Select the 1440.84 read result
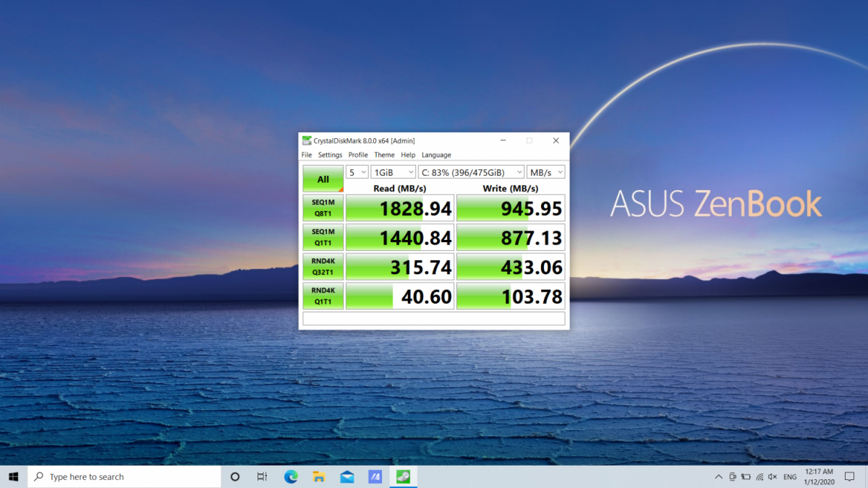Viewport: 868px width, 488px height. click(x=400, y=237)
